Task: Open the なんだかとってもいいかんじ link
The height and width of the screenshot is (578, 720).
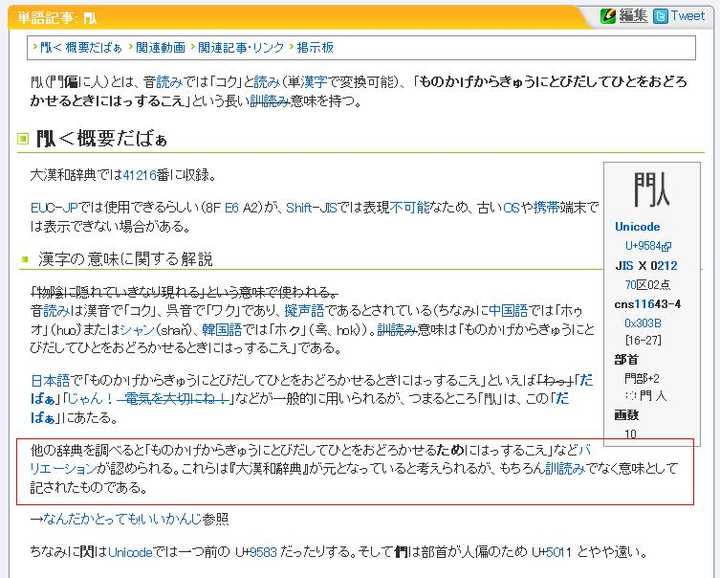Action: point(123,519)
